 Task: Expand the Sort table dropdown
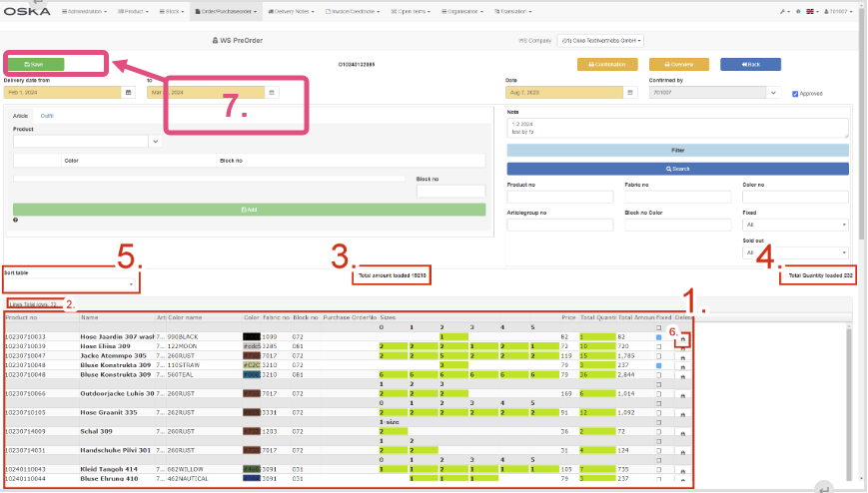(x=70, y=284)
